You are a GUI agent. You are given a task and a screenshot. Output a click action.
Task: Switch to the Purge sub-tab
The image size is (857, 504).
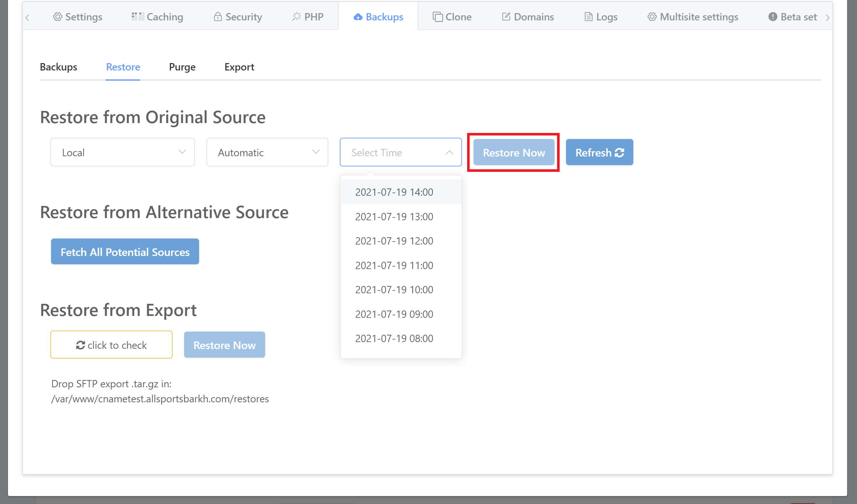click(x=182, y=67)
